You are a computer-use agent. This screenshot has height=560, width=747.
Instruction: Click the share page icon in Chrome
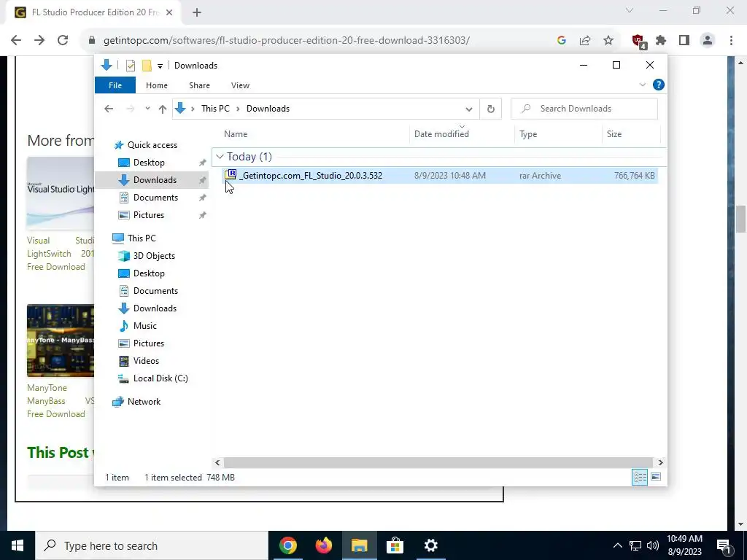pyautogui.click(x=585, y=41)
